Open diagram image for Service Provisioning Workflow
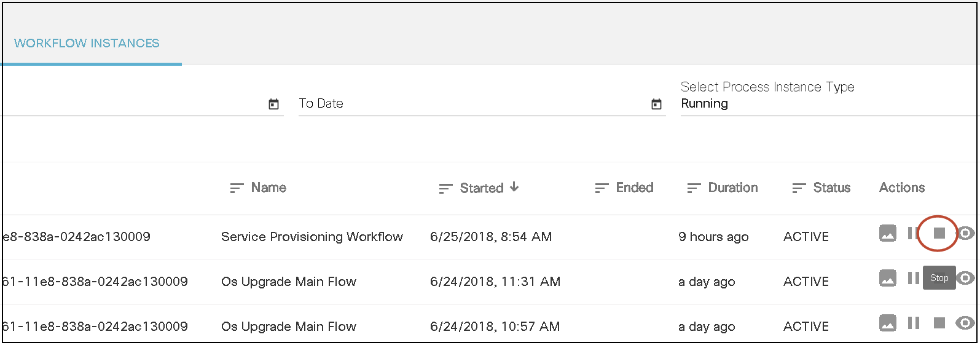 pyautogui.click(x=887, y=234)
